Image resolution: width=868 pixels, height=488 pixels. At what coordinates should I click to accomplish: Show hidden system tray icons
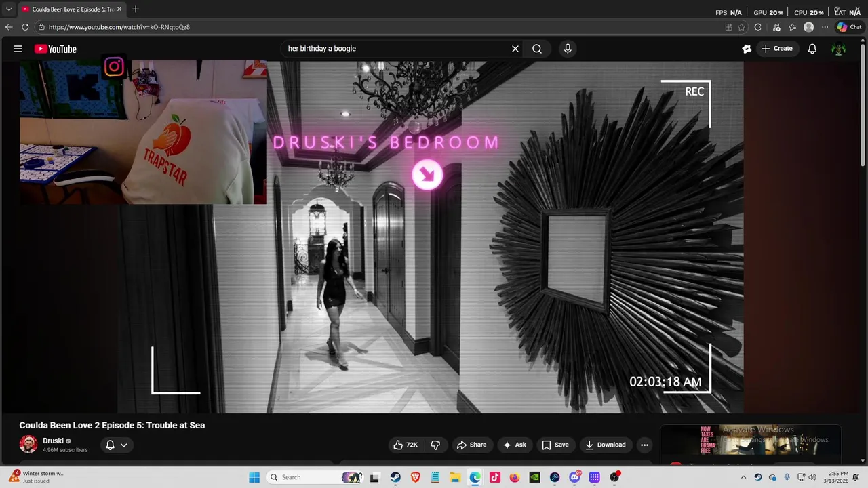click(x=744, y=477)
